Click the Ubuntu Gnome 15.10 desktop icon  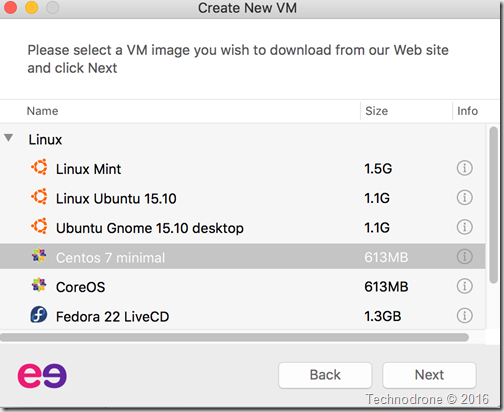point(39,226)
